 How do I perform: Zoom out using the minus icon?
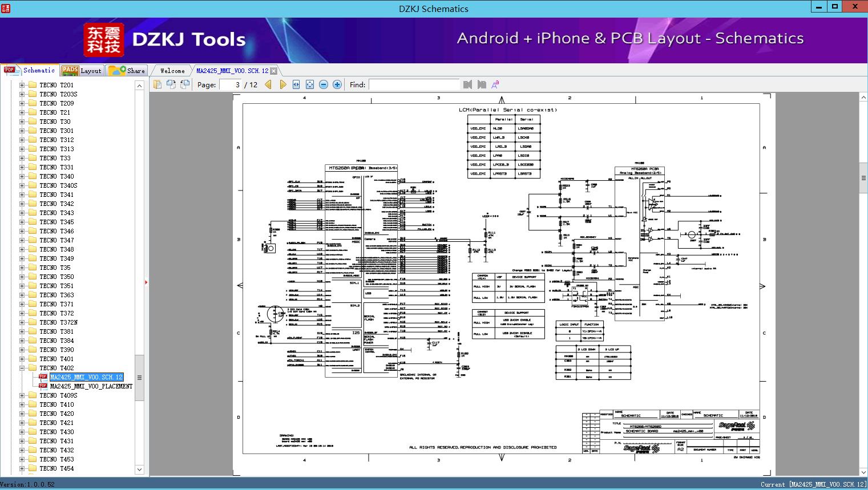pos(323,84)
